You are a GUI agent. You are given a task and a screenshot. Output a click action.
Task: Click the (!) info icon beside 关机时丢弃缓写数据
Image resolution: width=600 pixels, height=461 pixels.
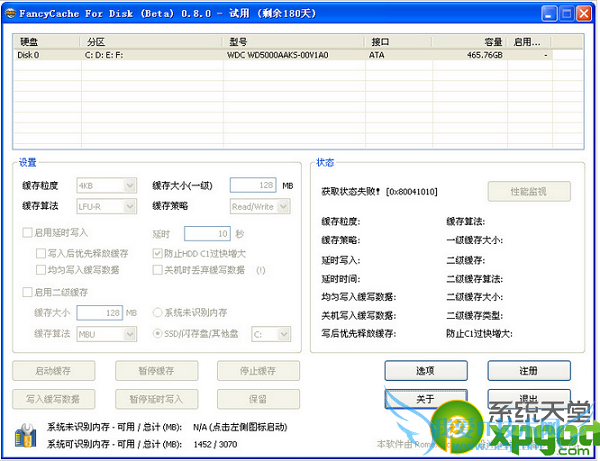[261, 270]
